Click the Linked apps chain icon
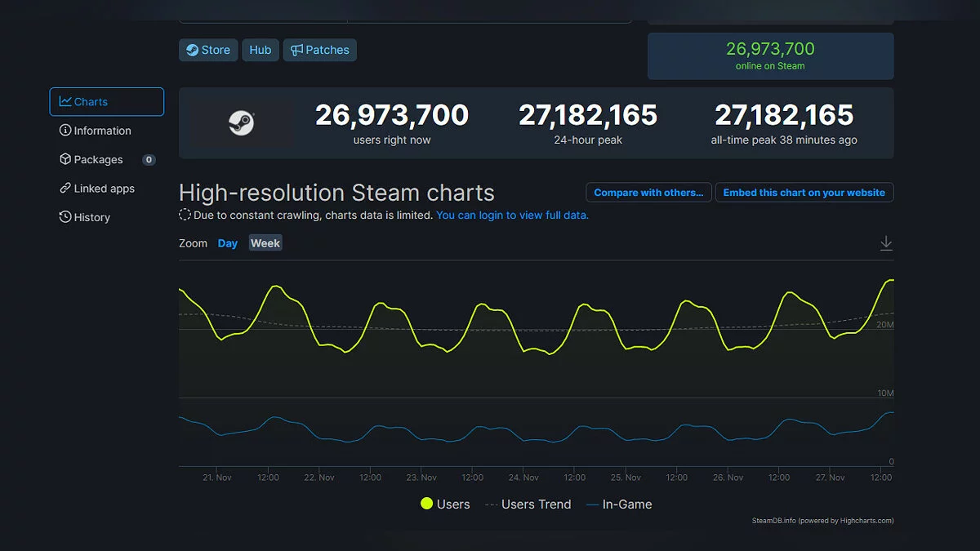Screen dimensions: 980x551 point(65,189)
